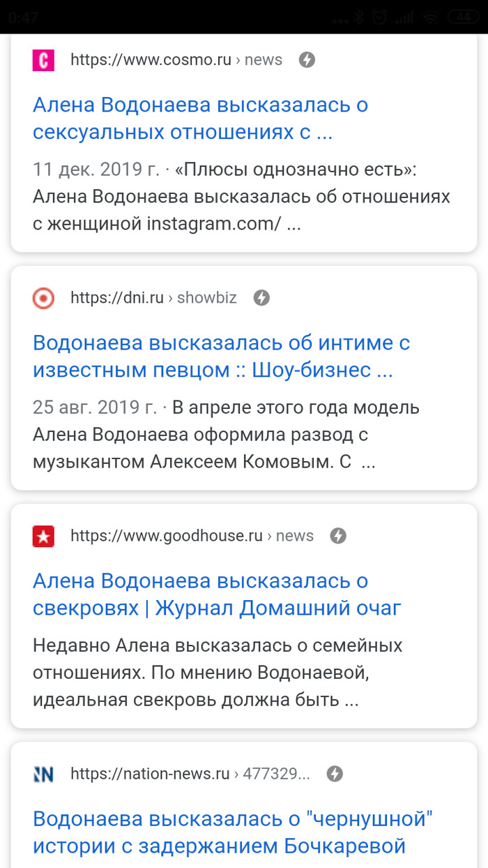Tap the battery indicator in status bar
The image size is (488, 868).
click(x=462, y=17)
